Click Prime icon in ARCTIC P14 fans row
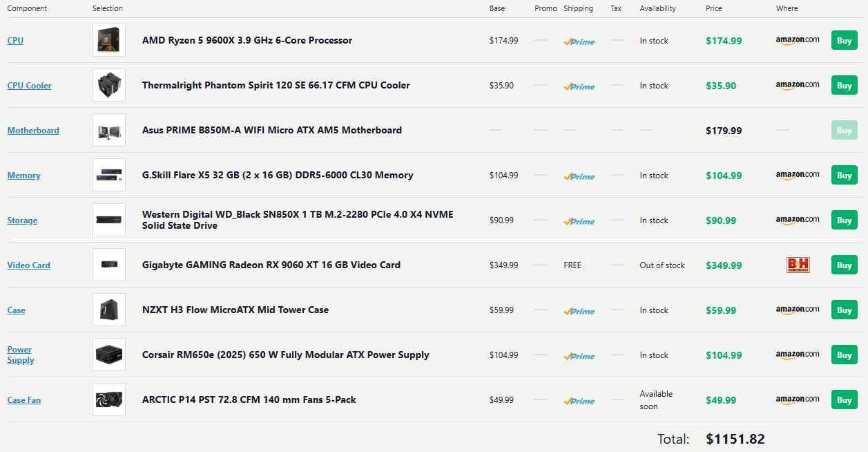868x452 pixels. (x=579, y=400)
